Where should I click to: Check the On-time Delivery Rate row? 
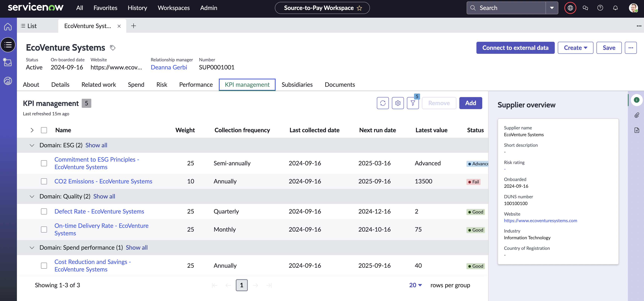(x=44, y=229)
